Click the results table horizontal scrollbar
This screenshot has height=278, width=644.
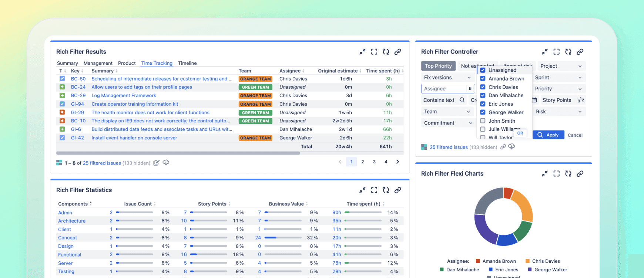(x=178, y=153)
